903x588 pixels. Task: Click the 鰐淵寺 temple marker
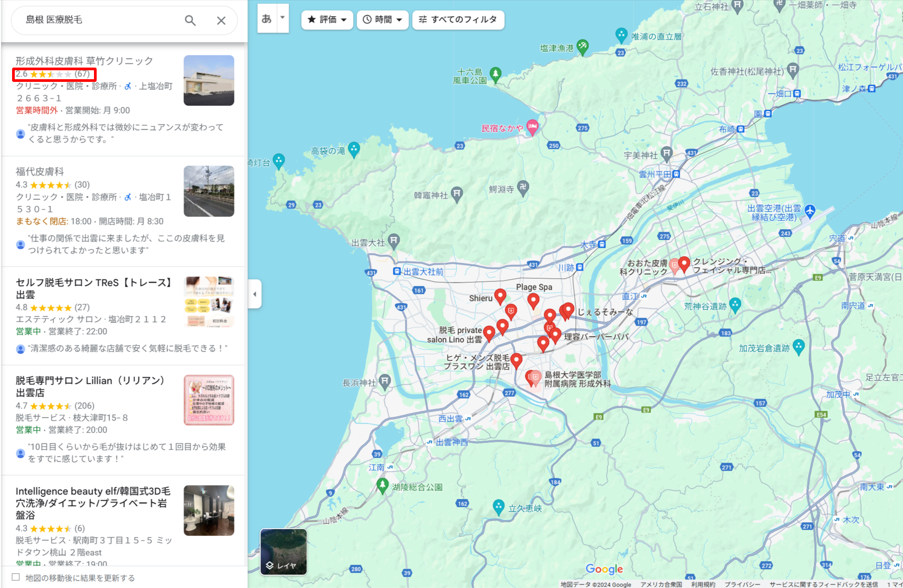point(523,188)
